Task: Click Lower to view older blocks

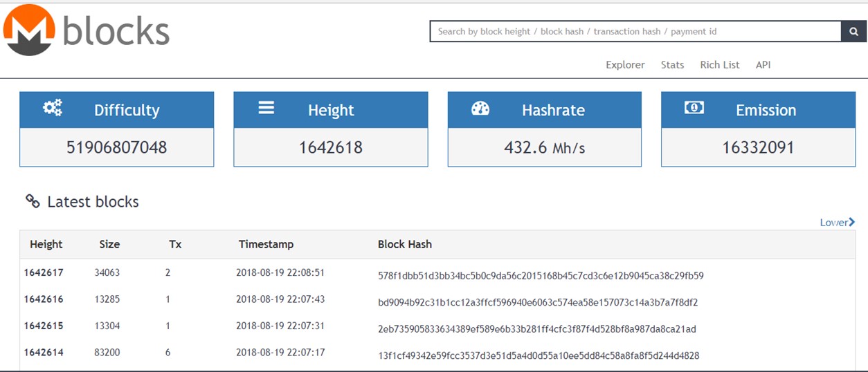Action: click(x=837, y=222)
